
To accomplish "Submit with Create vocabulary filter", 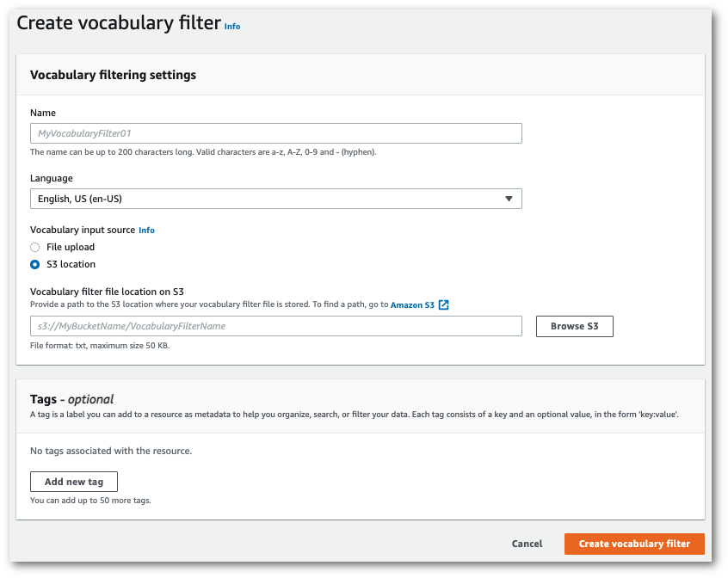I will [634, 544].
